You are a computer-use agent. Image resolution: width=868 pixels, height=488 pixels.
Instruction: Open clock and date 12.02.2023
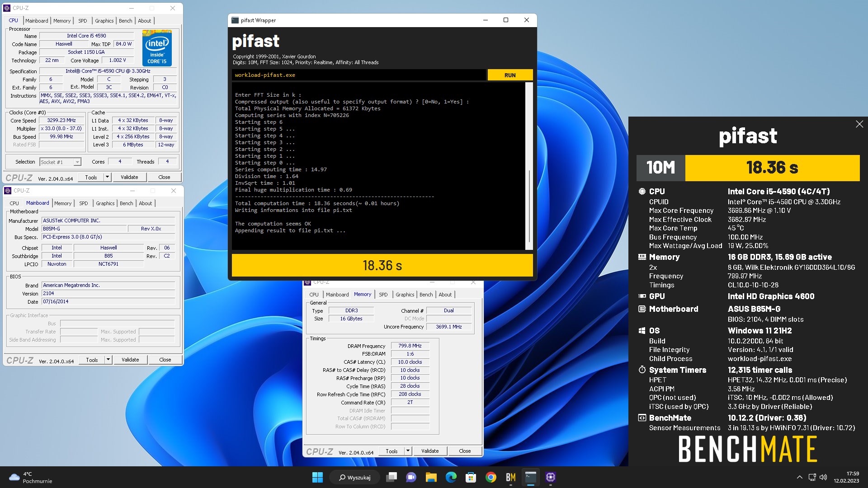846,477
